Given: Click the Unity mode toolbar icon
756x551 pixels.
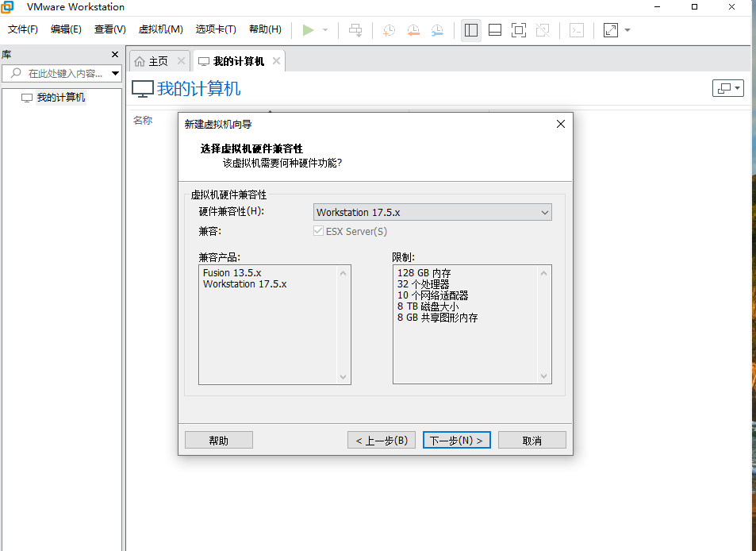Looking at the screenshot, I should point(543,30).
